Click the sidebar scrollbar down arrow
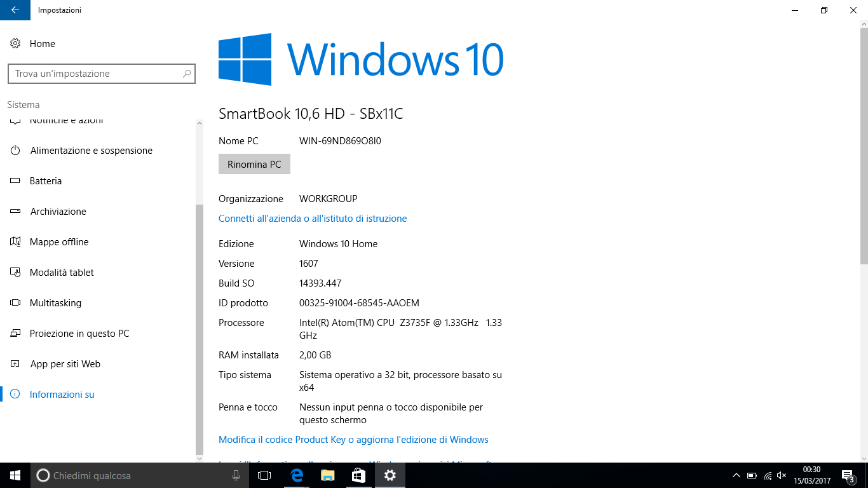This screenshot has height=488, width=868. pos(200,458)
